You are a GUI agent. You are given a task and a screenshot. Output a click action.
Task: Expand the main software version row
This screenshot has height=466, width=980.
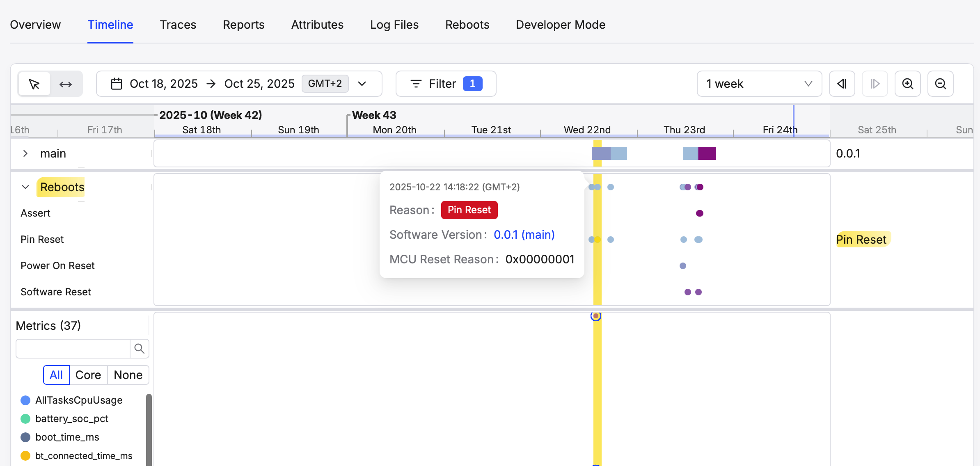pyautogui.click(x=25, y=153)
